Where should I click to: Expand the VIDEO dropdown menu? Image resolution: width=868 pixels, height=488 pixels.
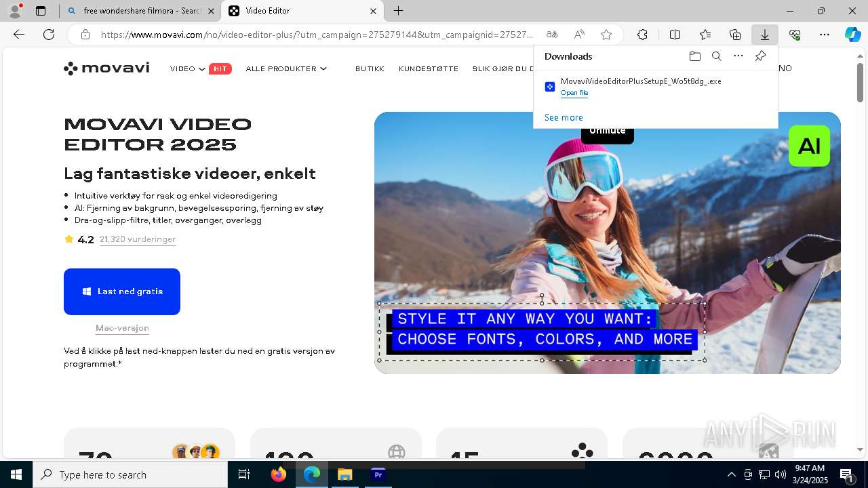(x=187, y=68)
